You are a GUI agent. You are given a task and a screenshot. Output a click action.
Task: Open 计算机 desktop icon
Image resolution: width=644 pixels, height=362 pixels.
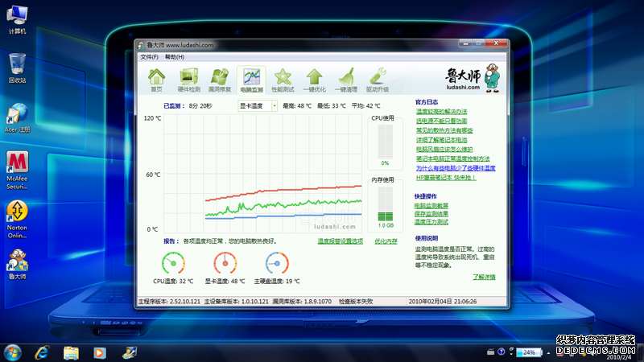(x=17, y=19)
